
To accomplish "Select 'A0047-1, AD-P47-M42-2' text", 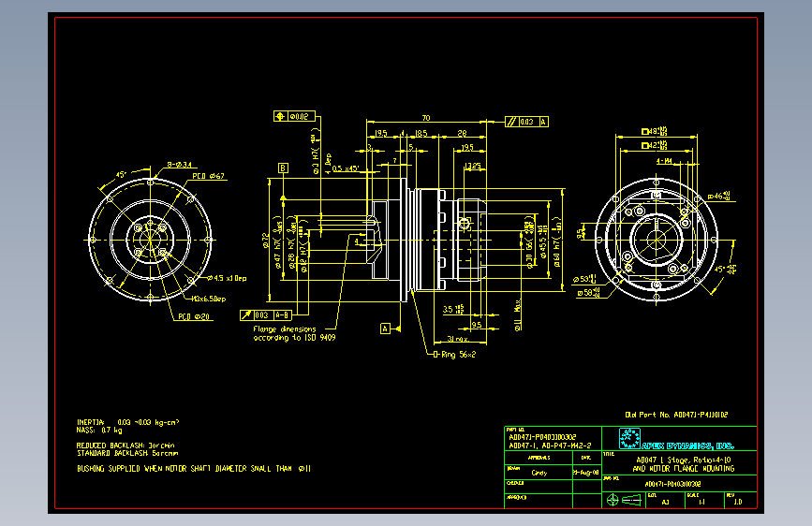I will click(550, 446).
